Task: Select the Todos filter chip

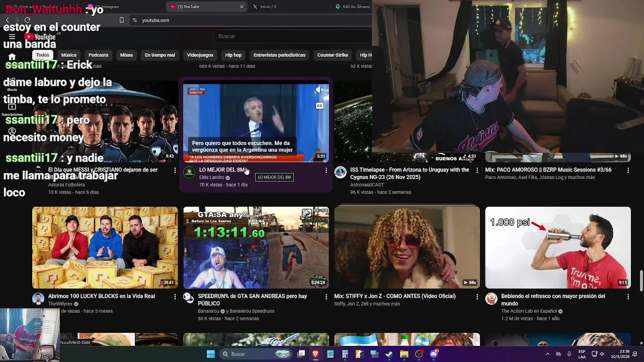Action: [x=43, y=55]
